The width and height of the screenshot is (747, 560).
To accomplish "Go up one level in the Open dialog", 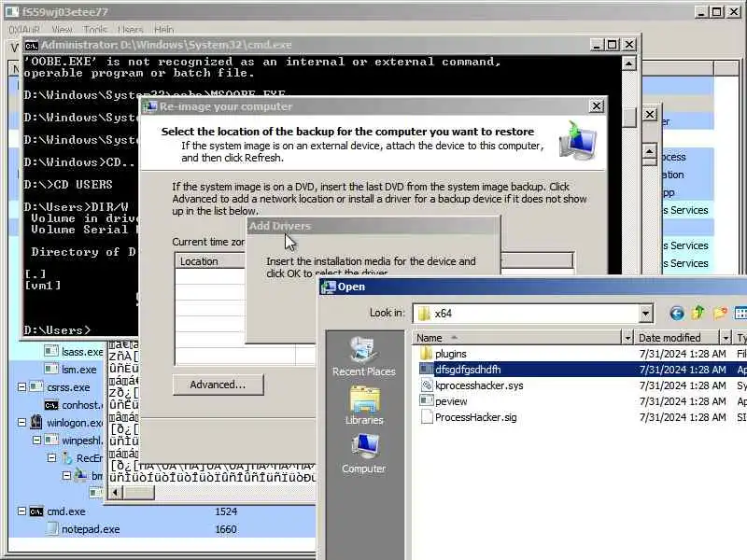I will click(698, 313).
